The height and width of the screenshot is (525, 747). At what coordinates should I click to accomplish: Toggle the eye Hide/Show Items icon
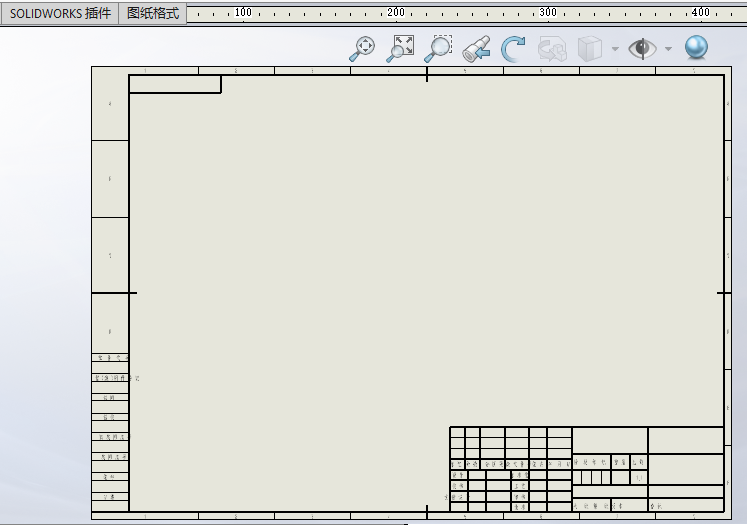coord(642,48)
